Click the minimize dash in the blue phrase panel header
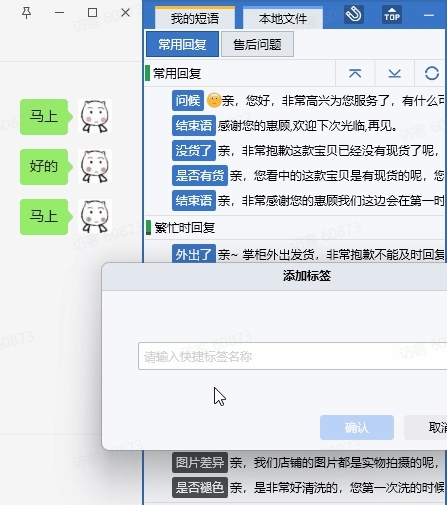 point(429,15)
